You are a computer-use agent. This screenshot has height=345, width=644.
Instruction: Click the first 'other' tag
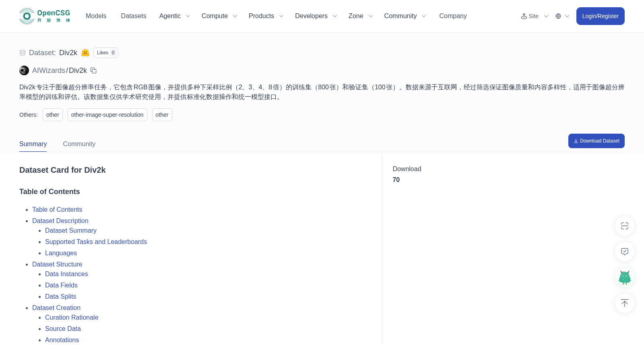(x=53, y=115)
